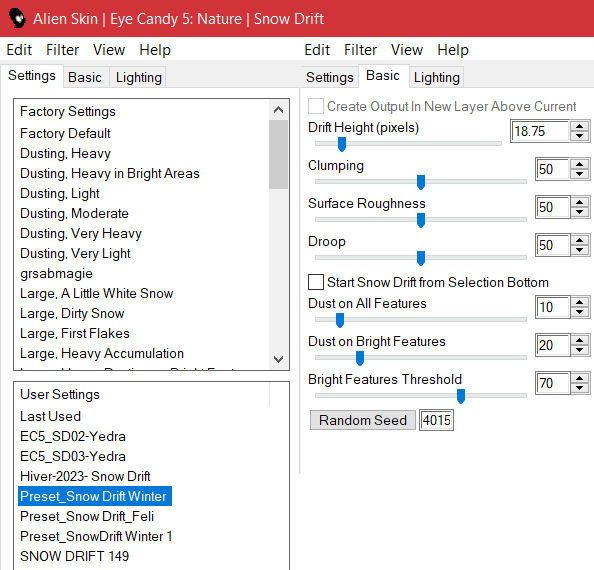Increase Bright Features Threshold value
The width and height of the screenshot is (594, 570).
coord(579,378)
